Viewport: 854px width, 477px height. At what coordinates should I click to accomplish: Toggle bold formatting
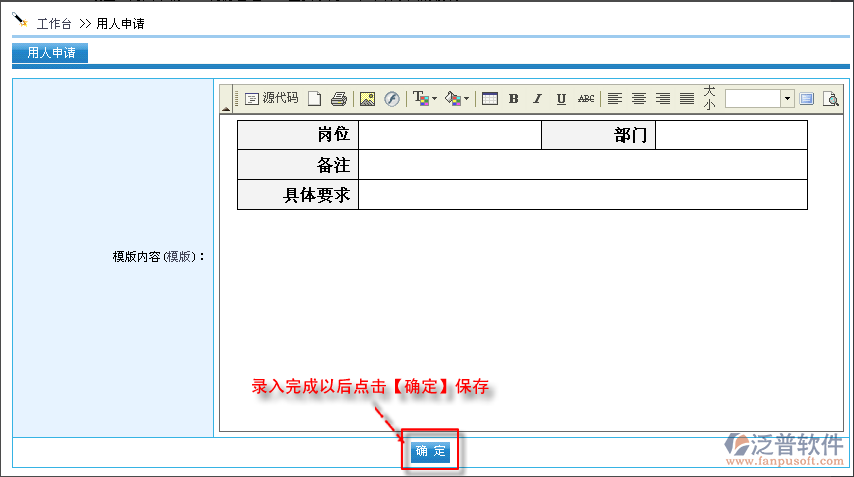click(x=513, y=99)
